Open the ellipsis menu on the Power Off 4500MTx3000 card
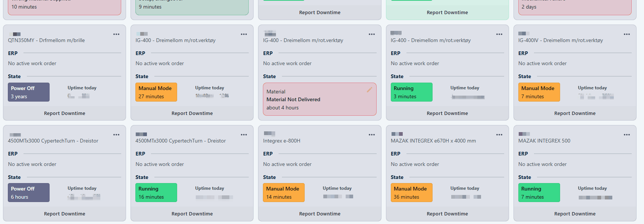644x224 pixels. click(116, 135)
